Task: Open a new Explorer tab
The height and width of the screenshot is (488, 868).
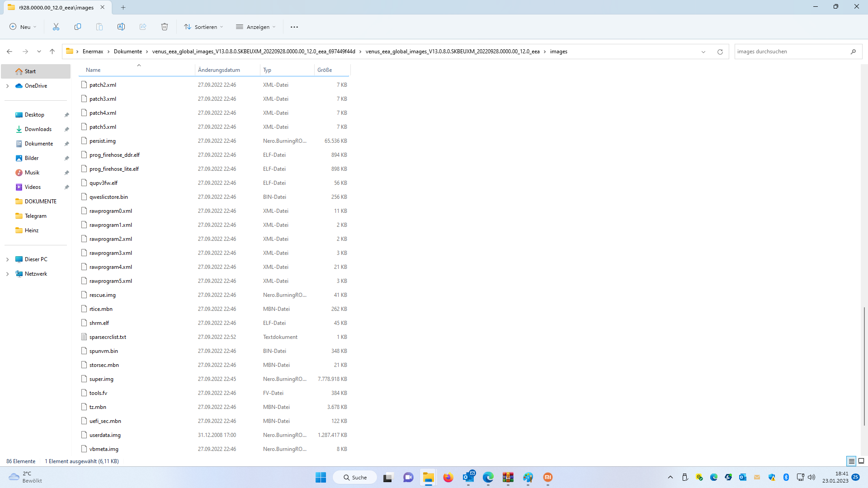Action: [x=123, y=7]
